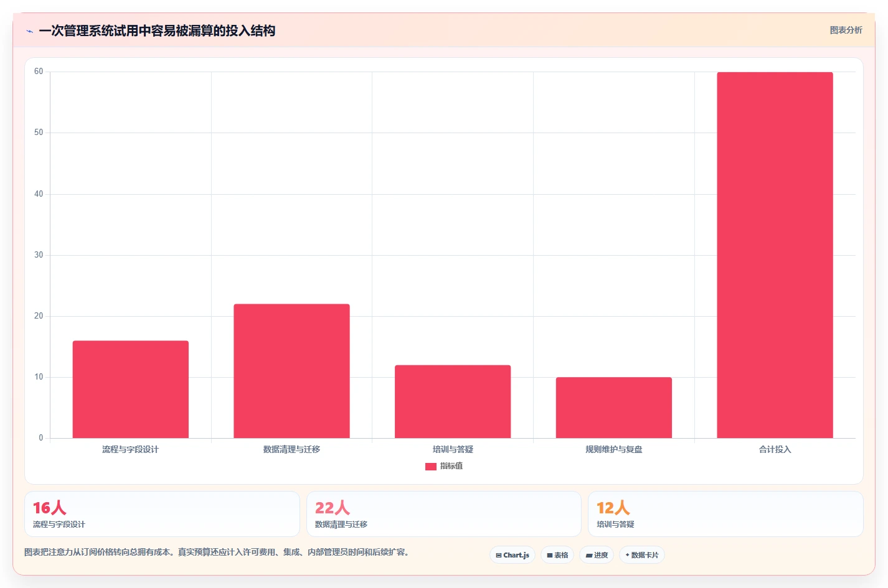Select the 规则维护与复盘 bar in the chart

point(613,408)
